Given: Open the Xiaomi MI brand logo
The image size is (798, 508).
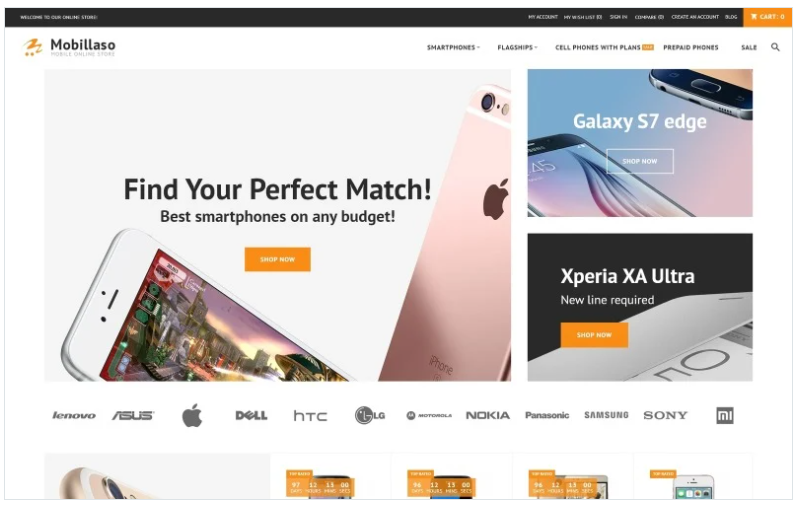Looking at the screenshot, I should pyautogui.click(x=725, y=415).
